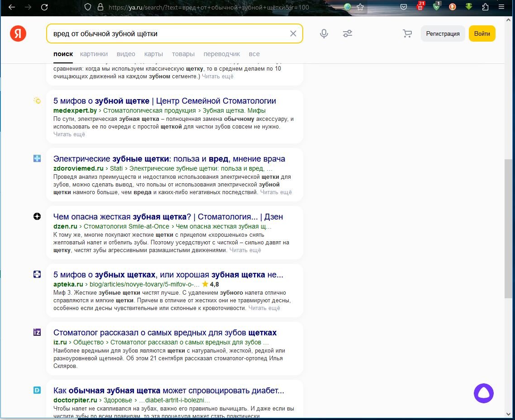Reload the page with the refresh icon
515x420 pixels.
44,7
